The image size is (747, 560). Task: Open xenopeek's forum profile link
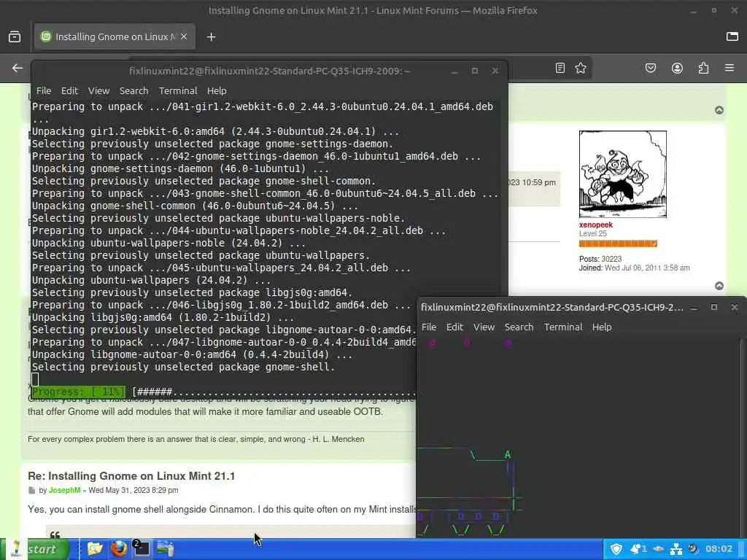[x=595, y=225]
